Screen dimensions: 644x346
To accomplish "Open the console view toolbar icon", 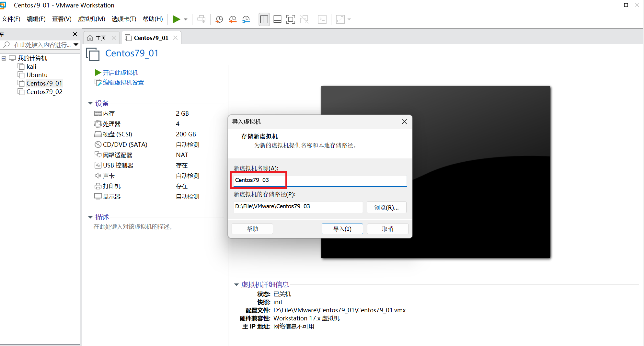I will coord(322,19).
